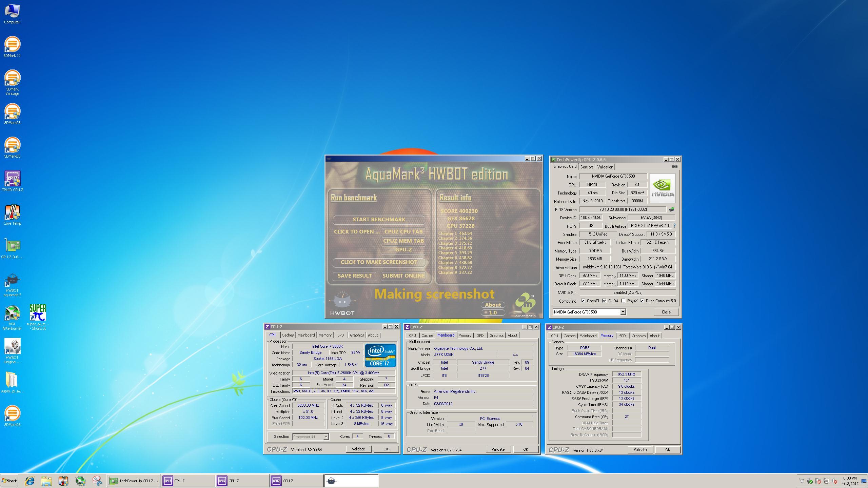Expand the Processor #1 selection dropdown
This screenshot has height=488, width=868.
(326, 437)
